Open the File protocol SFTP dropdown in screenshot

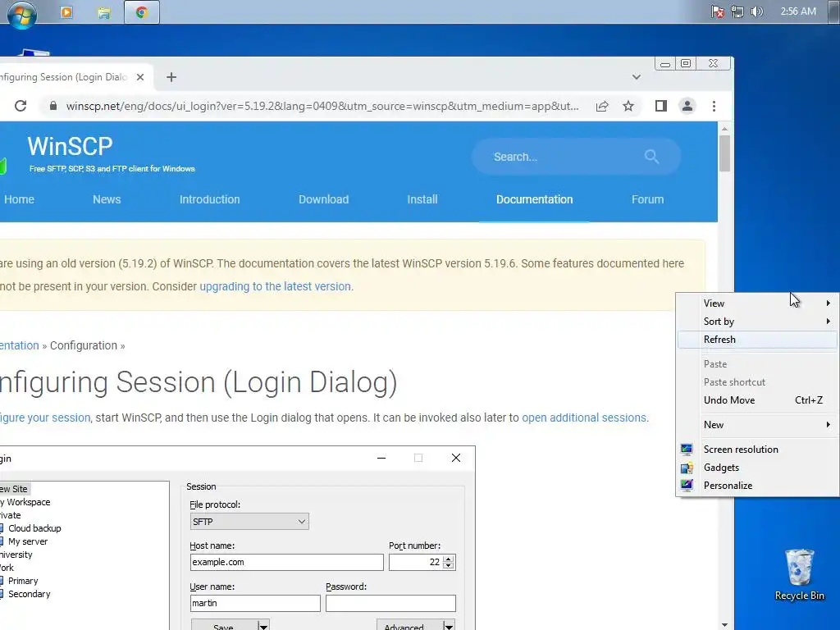[249, 521]
